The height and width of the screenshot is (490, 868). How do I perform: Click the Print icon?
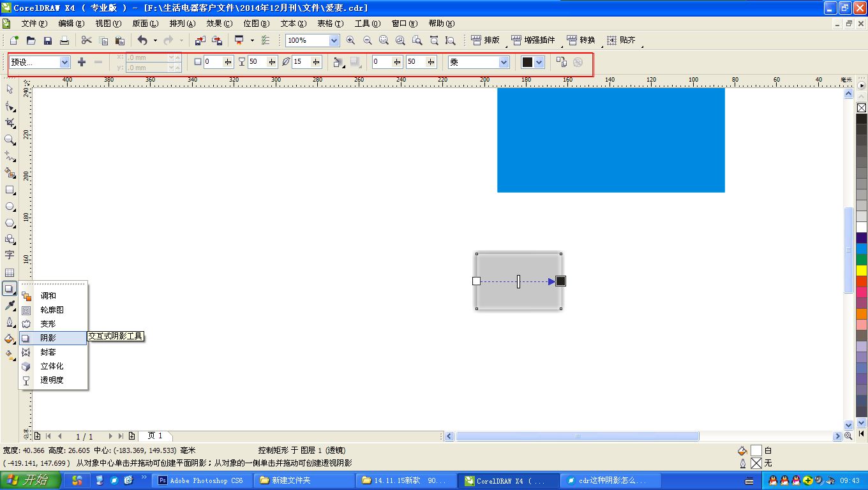[x=64, y=40]
